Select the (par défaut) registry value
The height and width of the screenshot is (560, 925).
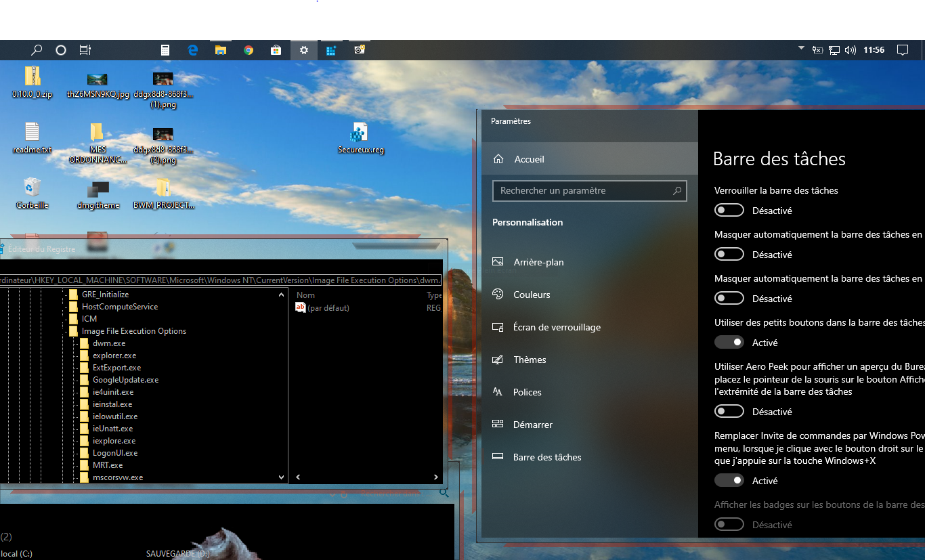coord(322,308)
